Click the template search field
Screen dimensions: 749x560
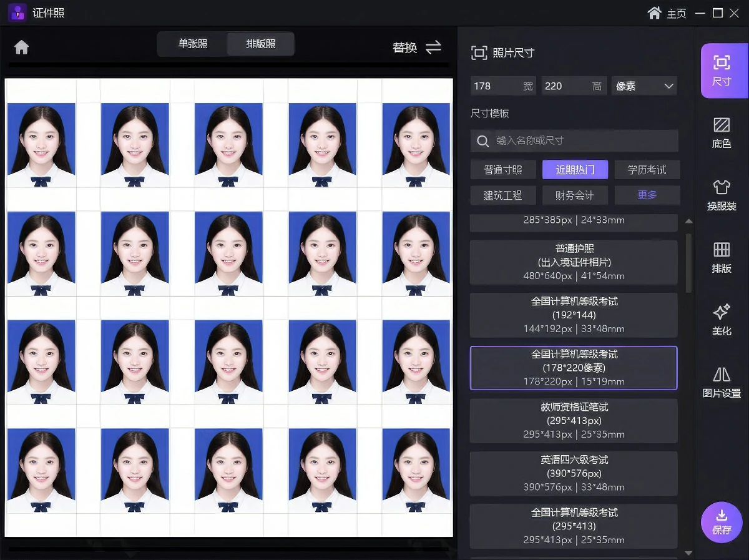pos(574,141)
